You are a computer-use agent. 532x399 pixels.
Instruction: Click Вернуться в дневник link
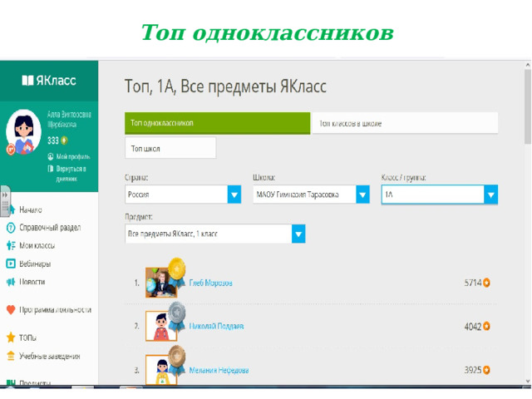(71, 174)
